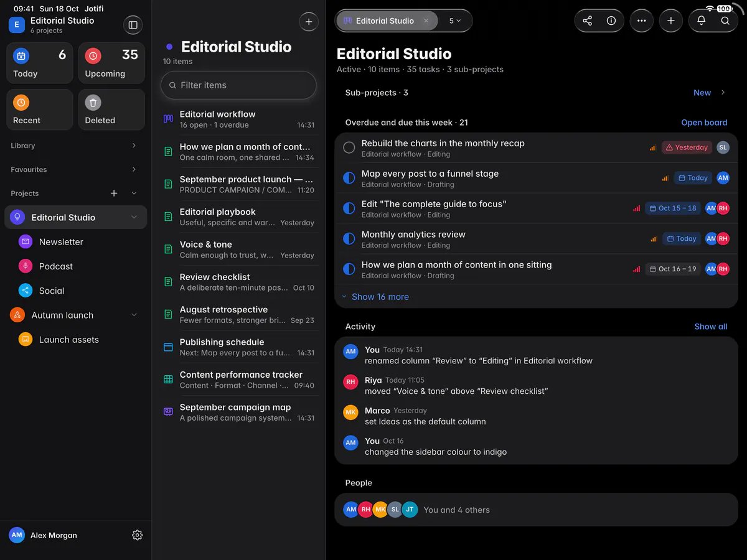This screenshot has height=560, width=747.
Task: Complete task Rebuild the charts in the monthly recap
Action: (349, 148)
